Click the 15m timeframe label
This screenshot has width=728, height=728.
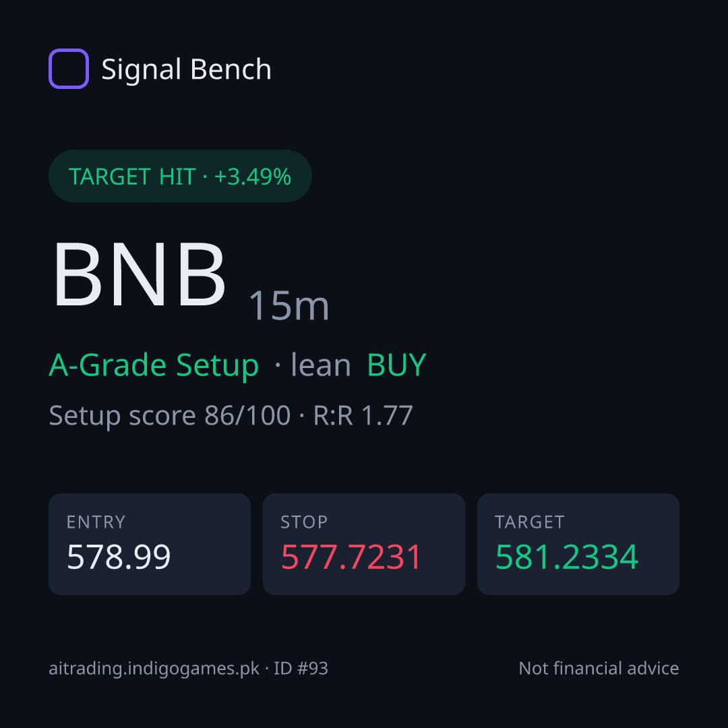[289, 305]
